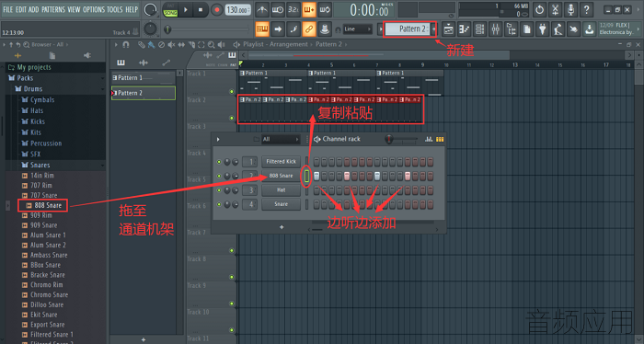644x344 pixels.
Task: Select Pattern 1 in the picker
Action: click(x=143, y=77)
